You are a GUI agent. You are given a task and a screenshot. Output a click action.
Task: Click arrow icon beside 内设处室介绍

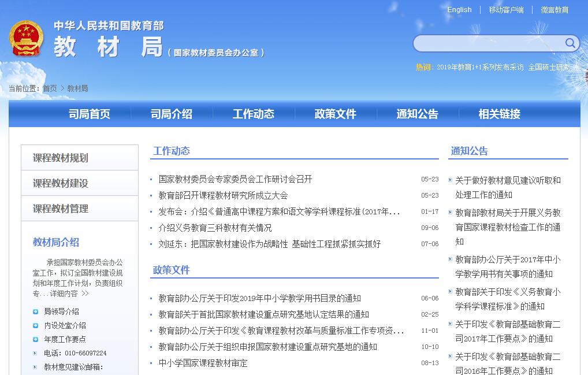(x=36, y=325)
